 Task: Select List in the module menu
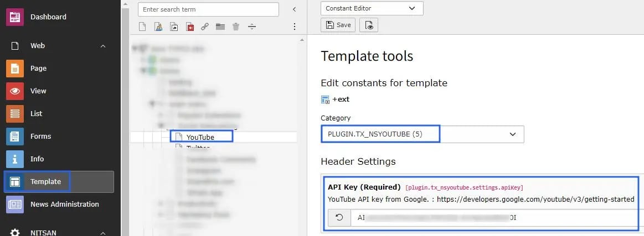(x=36, y=113)
